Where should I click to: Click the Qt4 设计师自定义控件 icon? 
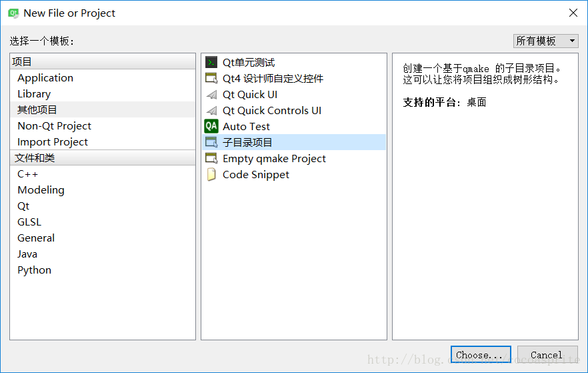pyautogui.click(x=211, y=79)
